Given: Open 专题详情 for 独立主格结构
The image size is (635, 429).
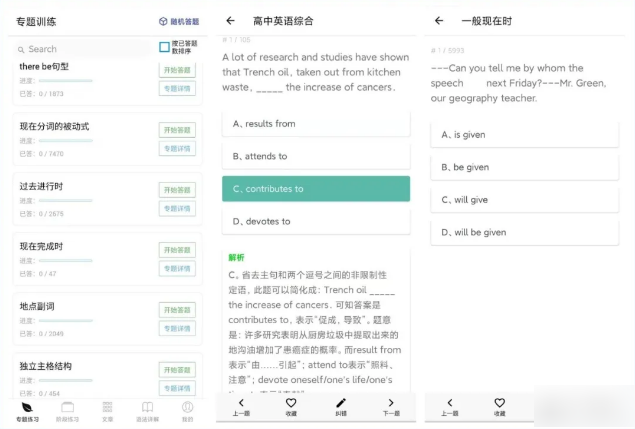Looking at the screenshot, I should click(x=177, y=388).
